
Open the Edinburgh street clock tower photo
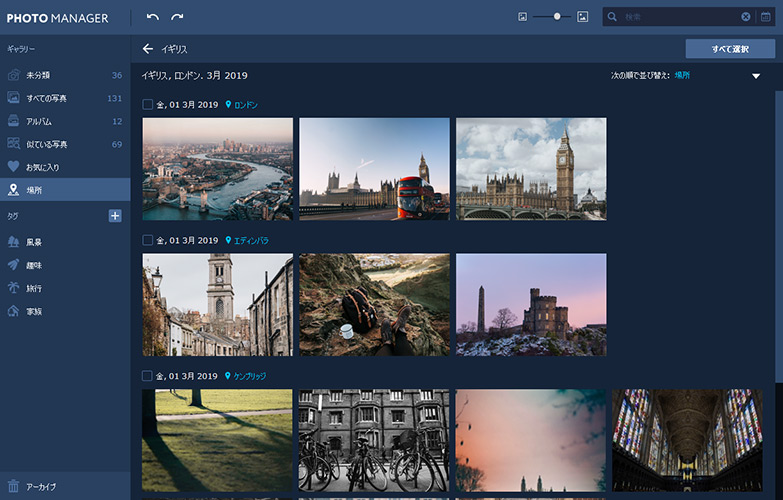218,305
